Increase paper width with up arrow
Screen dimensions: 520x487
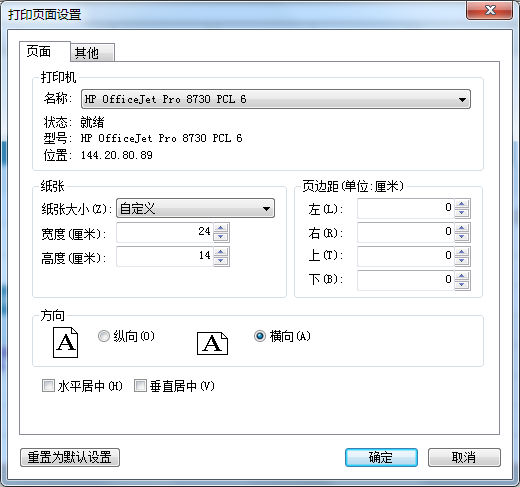(221, 228)
